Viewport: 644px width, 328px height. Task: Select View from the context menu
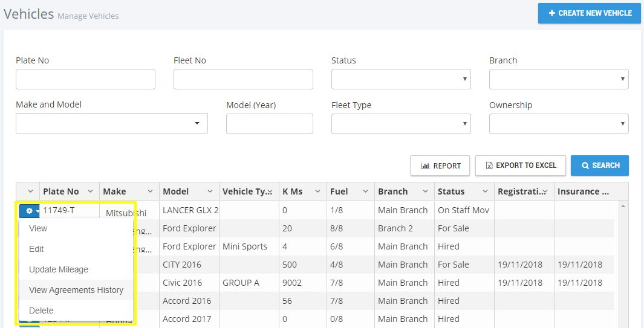coord(38,228)
